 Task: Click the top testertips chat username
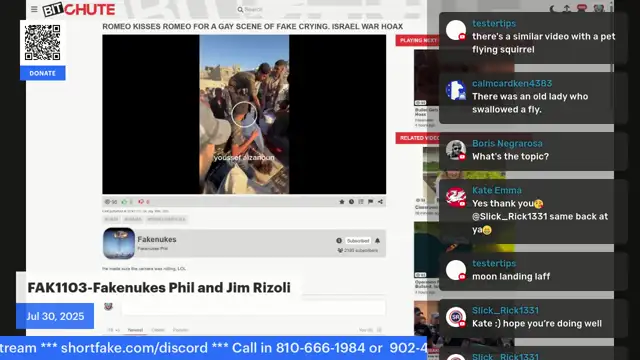pyautogui.click(x=494, y=24)
